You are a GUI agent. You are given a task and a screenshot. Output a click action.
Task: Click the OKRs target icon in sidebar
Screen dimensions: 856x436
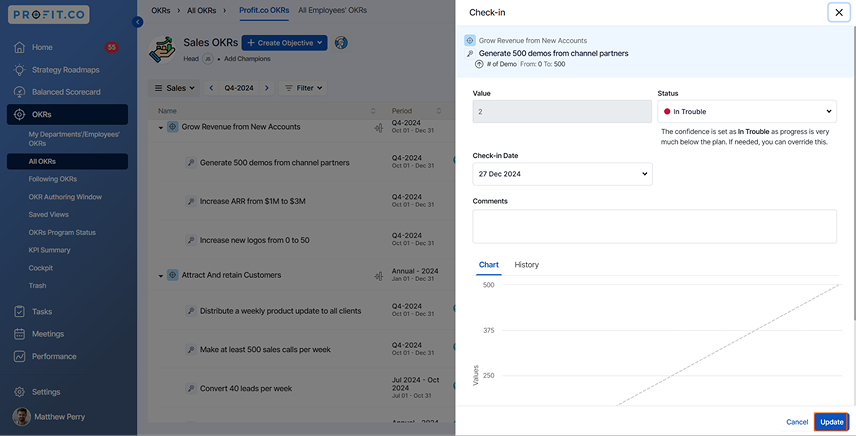[x=19, y=115]
